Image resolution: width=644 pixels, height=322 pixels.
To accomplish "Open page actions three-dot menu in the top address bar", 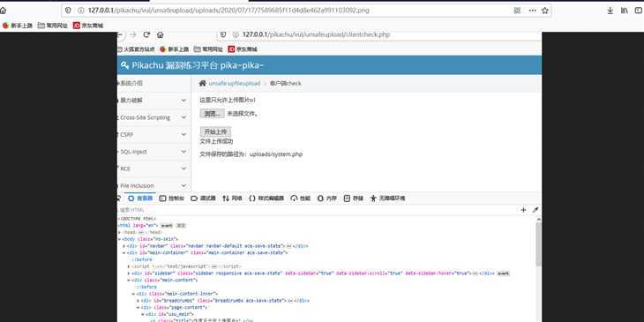I will point(532,11).
